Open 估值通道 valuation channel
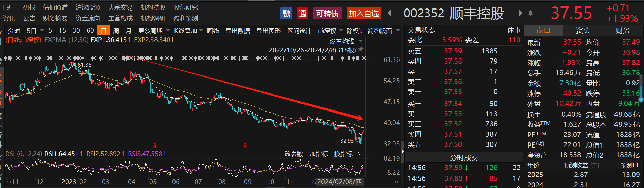Screen dimensions: 644x188 click(x=55, y=7)
